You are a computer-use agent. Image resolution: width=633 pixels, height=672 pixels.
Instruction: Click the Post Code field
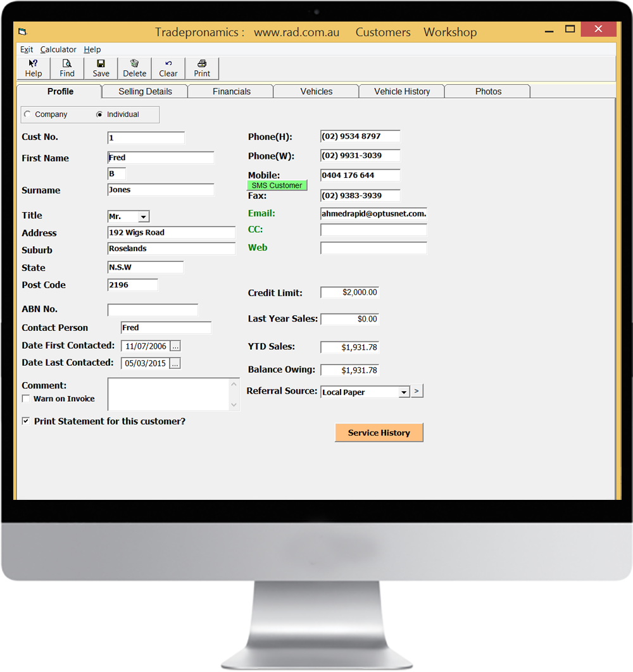point(132,285)
